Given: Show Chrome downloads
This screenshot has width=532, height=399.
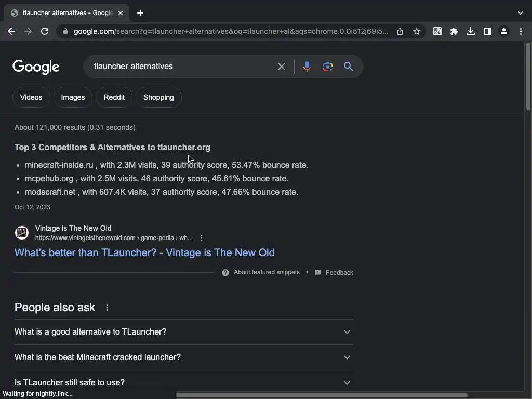Looking at the screenshot, I should 471,31.
